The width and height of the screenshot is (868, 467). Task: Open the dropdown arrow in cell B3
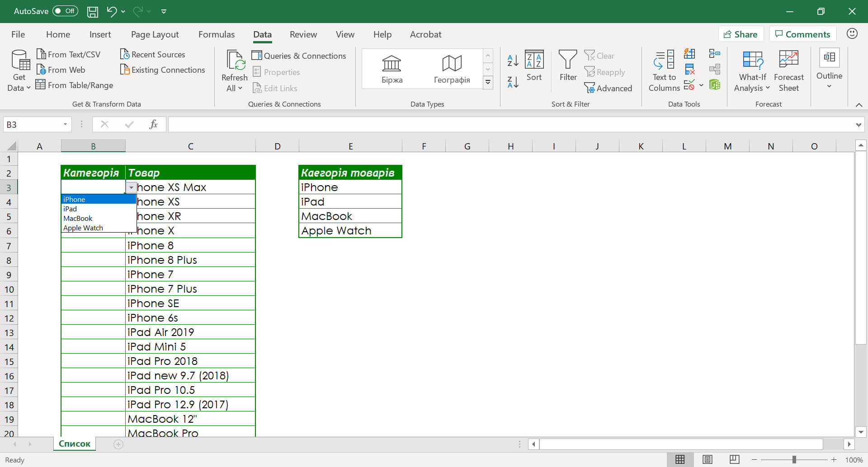[x=131, y=187]
